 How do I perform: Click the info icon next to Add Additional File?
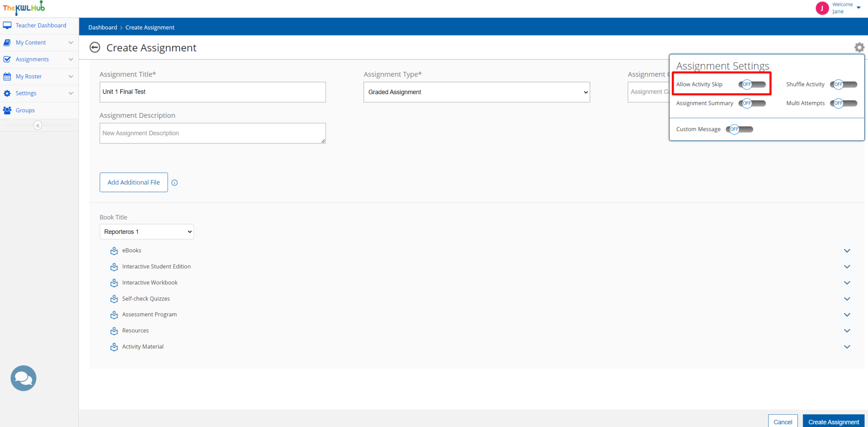click(175, 183)
